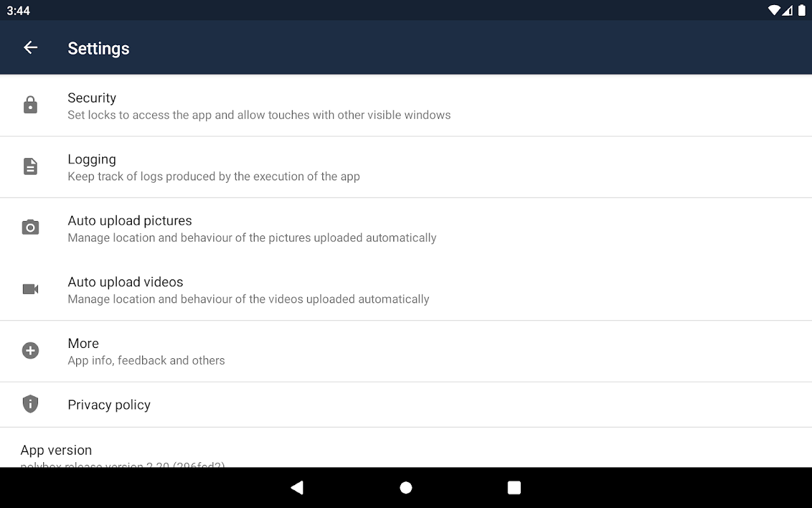Tap the padlock icon beside Security

pyautogui.click(x=30, y=105)
